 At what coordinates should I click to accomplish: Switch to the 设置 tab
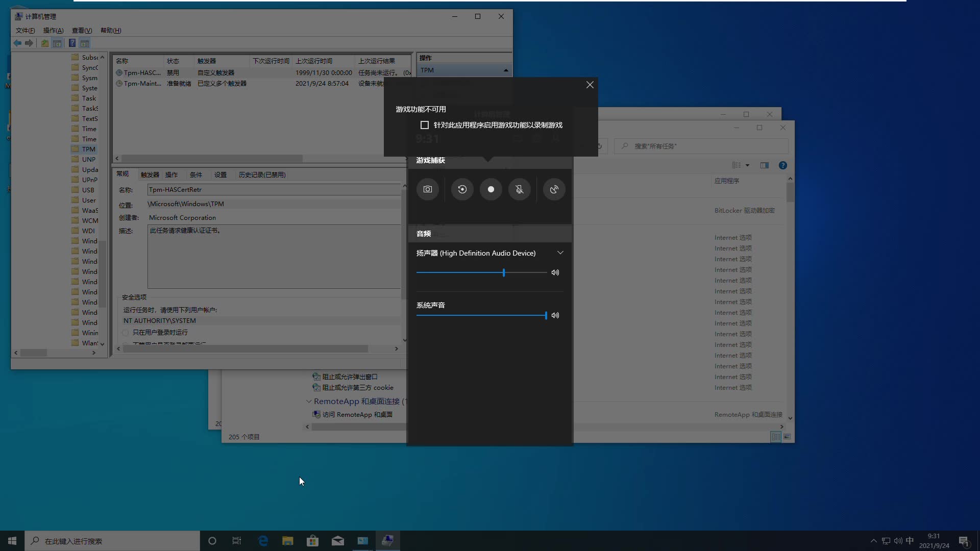pos(220,174)
